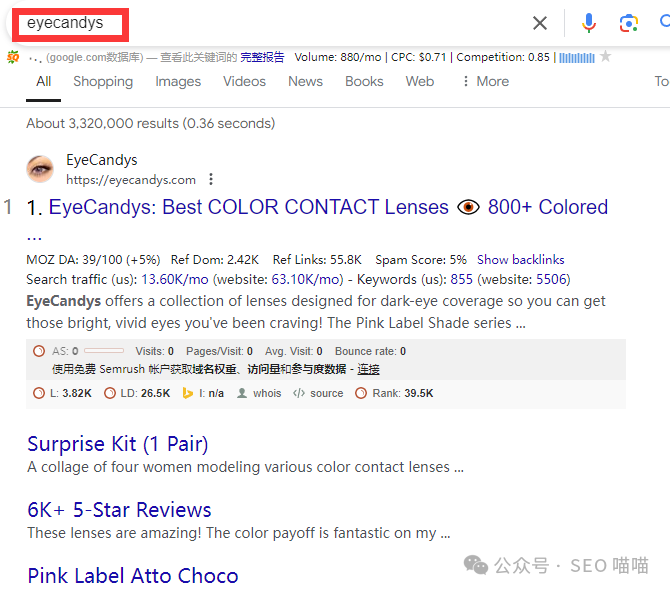Expand the More search filters menu

(484, 81)
